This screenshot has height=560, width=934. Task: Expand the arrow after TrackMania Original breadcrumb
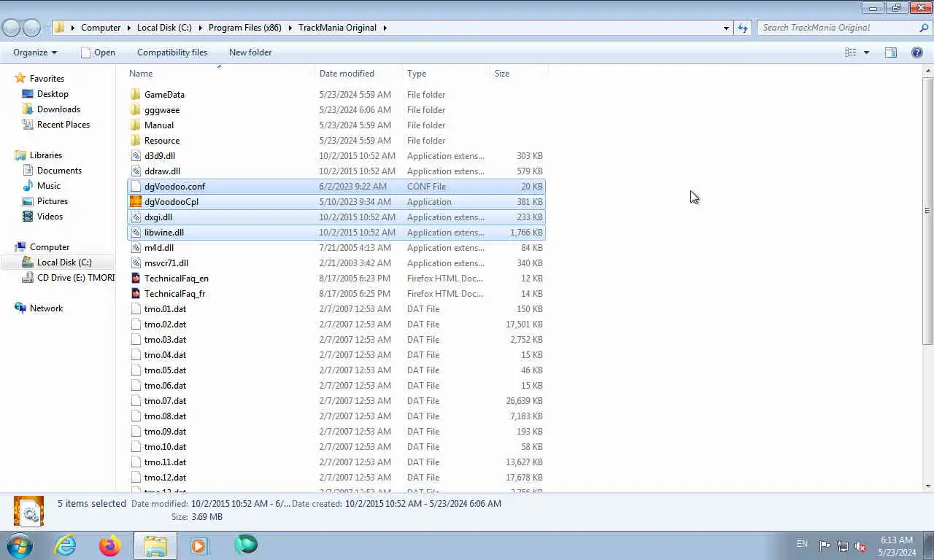click(x=385, y=28)
